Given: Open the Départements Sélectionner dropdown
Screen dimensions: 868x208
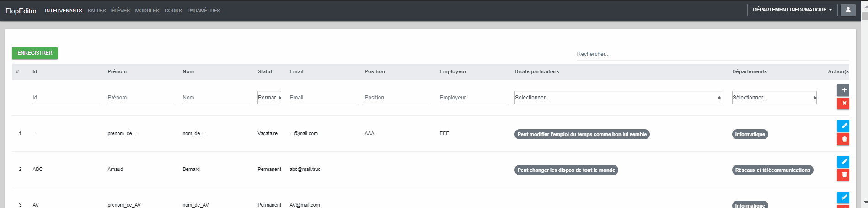Looking at the screenshot, I should (774, 98).
